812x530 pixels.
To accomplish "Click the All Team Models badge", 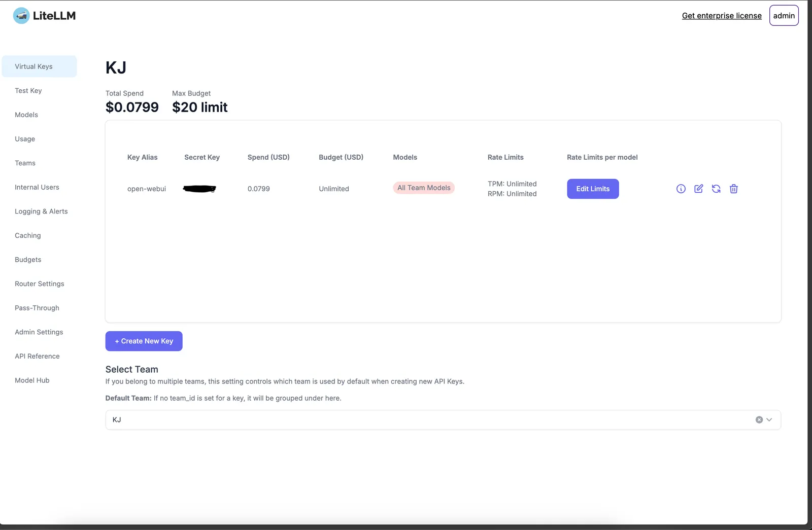I will coord(424,188).
